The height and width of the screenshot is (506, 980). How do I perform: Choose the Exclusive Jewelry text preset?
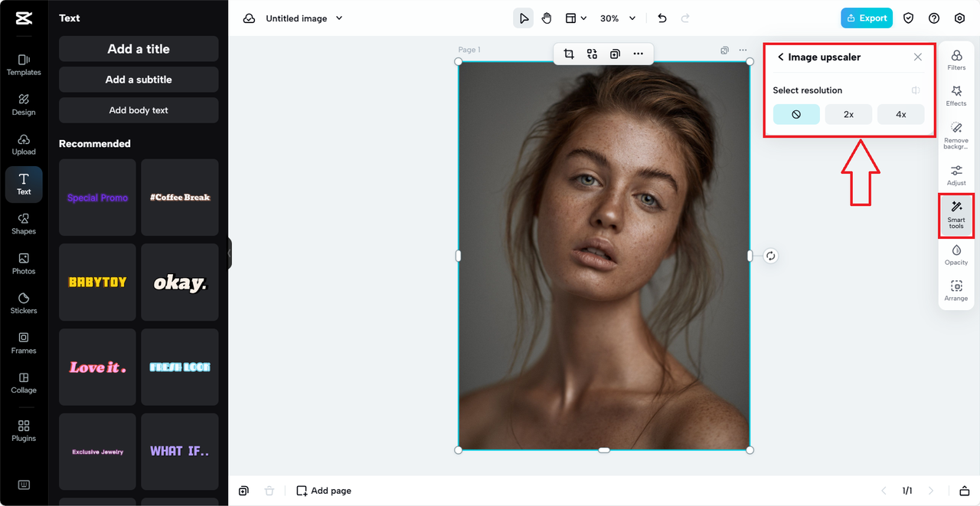pyautogui.click(x=97, y=452)
